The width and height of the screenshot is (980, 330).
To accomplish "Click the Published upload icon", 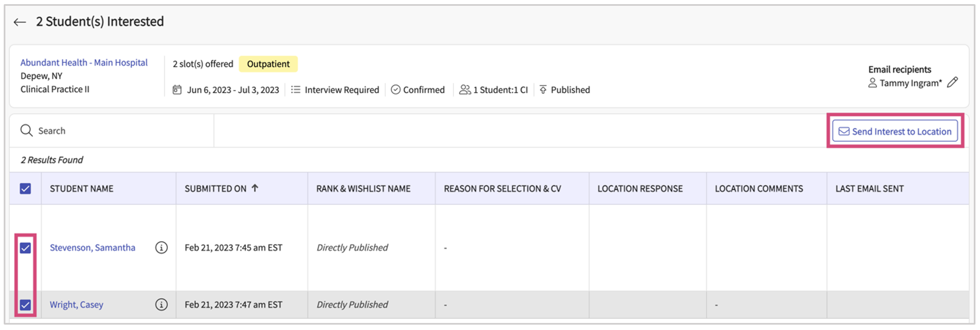I will (x=543, y=90).
